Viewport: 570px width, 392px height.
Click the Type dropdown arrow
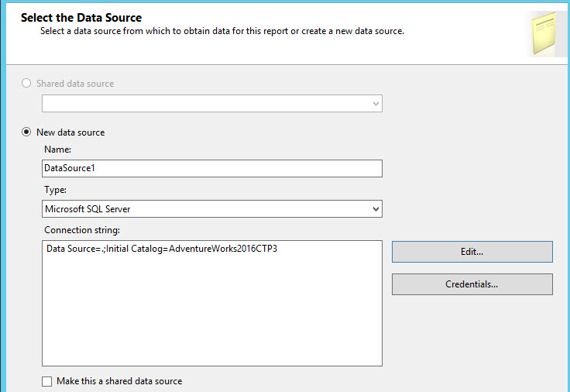pos(376,209)
